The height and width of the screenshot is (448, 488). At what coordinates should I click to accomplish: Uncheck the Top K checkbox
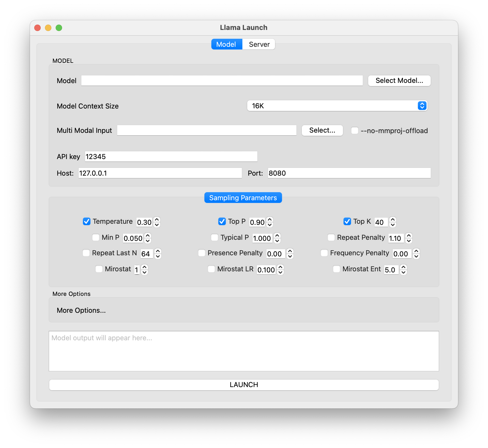(347, 222)
